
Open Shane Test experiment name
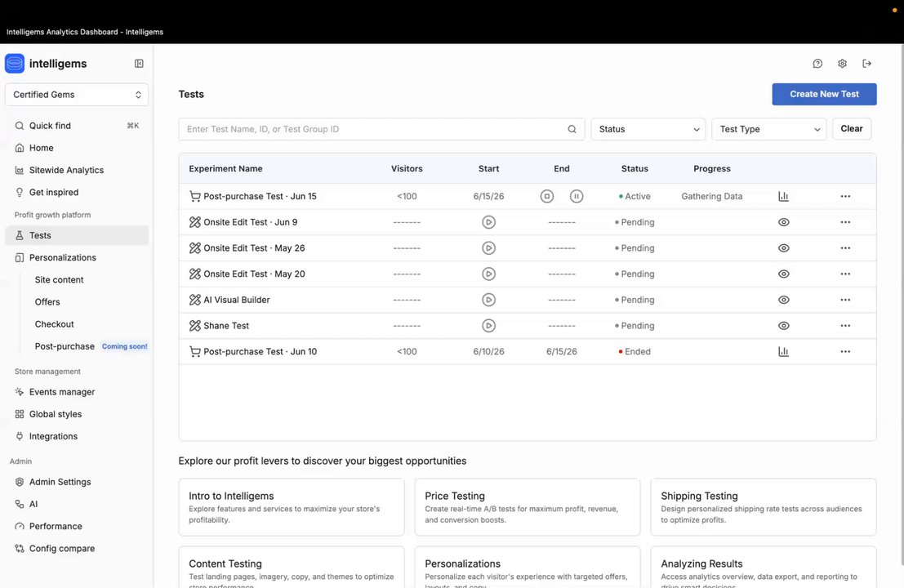226,327
